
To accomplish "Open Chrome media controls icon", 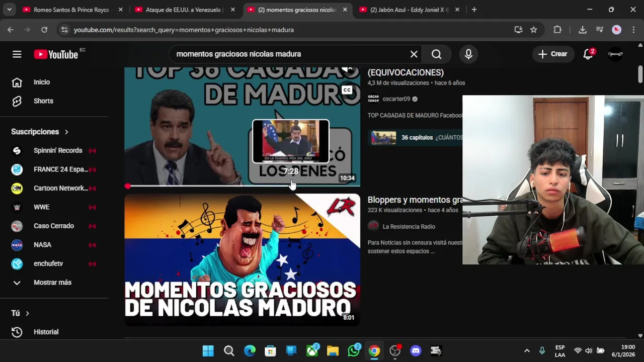I will click(599, 30).
